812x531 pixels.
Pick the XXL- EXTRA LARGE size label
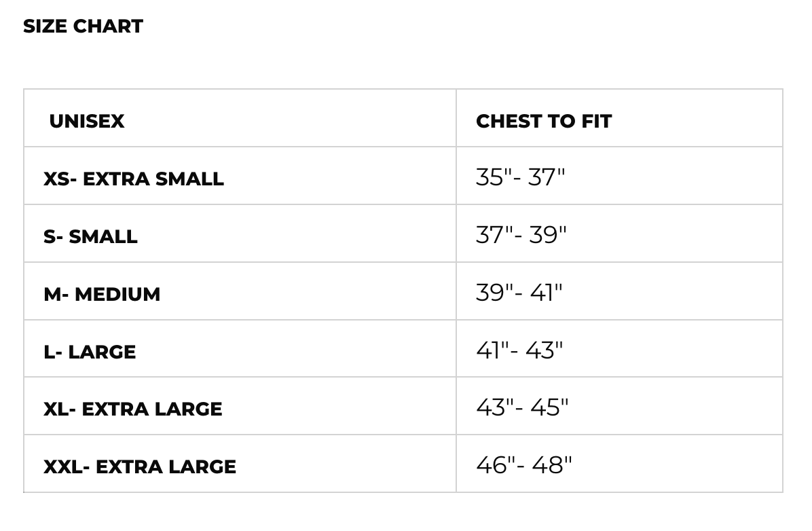(x=140, y=467)
